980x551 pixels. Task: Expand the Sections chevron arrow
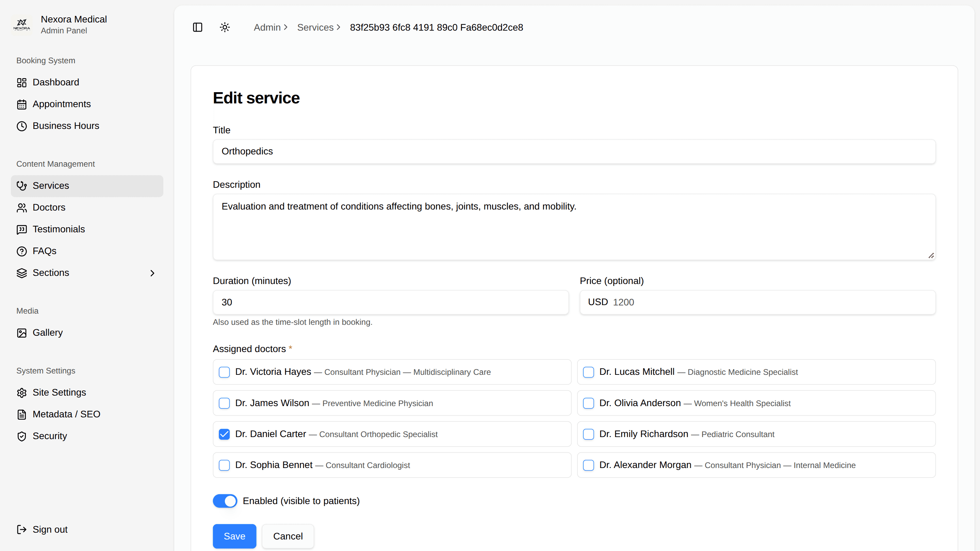[x=152, y=273]
